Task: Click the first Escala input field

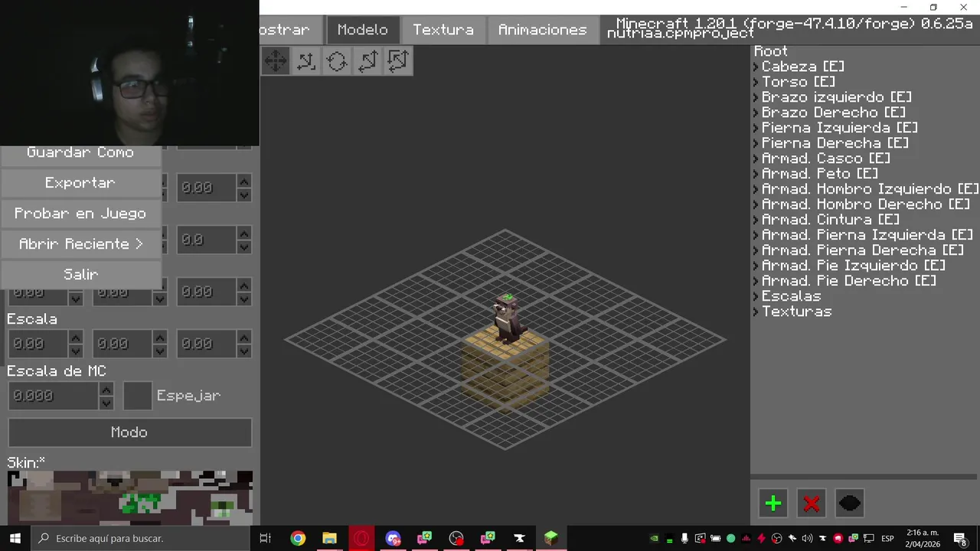Action: [38, 344]
